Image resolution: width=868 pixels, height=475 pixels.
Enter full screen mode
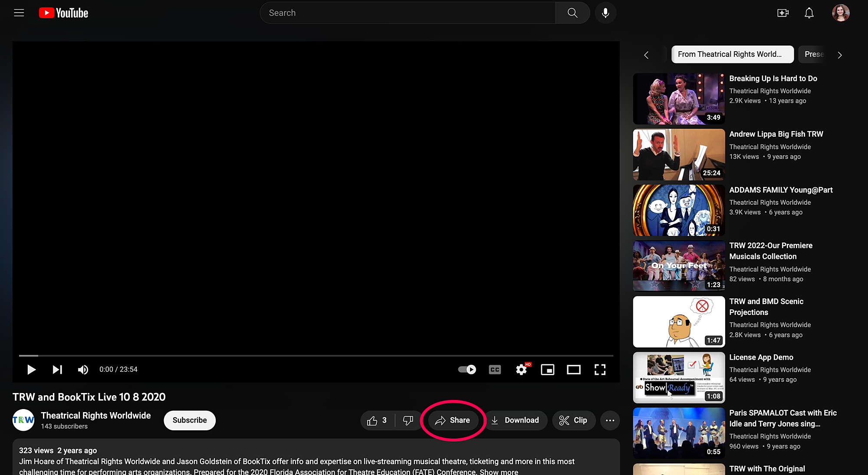tap(600, 370)
